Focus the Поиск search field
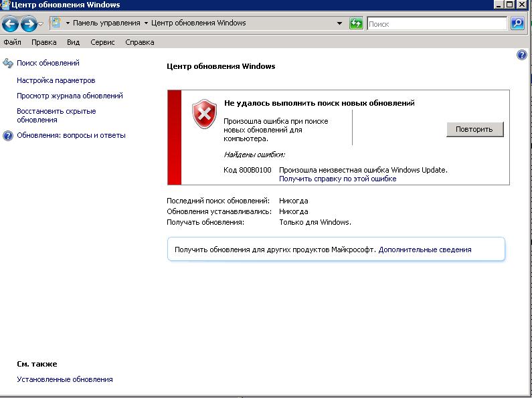This screenshot has width=532, height=398. point(437,23)
